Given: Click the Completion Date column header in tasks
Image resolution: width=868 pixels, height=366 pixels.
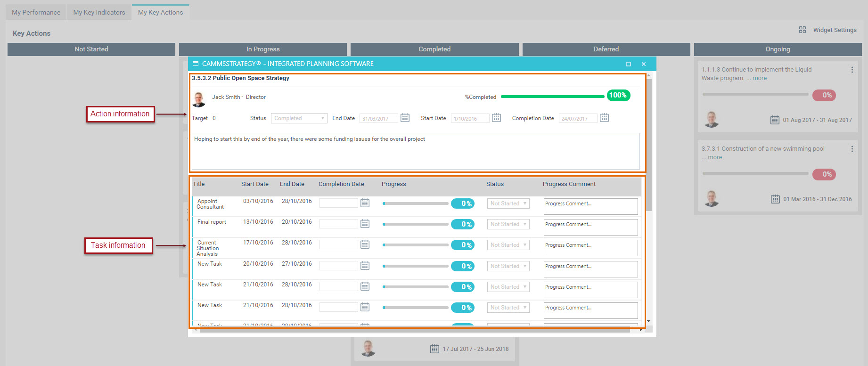Looking at the screenshot, I should click(x=341, y=184).
